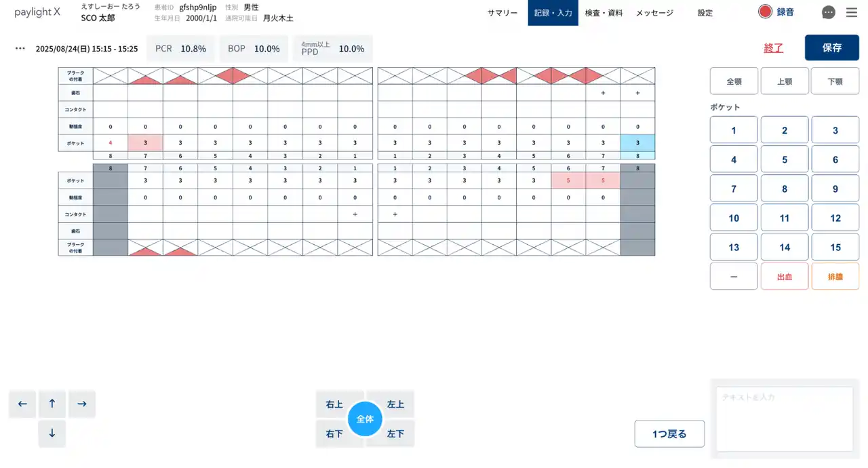Image resolution: width=868 pixels, height=468 pixels.
Task: Start recording with the red 録音 button
Action: pyautogui.click(x=776, y=12)
